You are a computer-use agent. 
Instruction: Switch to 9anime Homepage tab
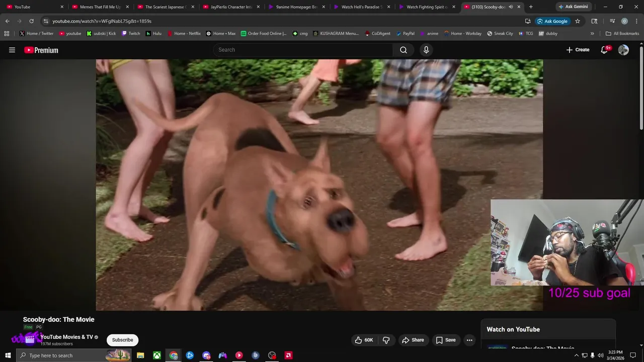click(x=297, y=7)
